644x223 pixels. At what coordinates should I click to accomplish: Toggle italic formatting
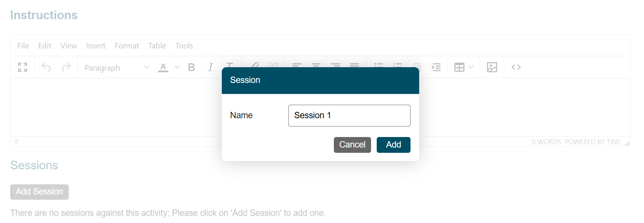point(211,67)
